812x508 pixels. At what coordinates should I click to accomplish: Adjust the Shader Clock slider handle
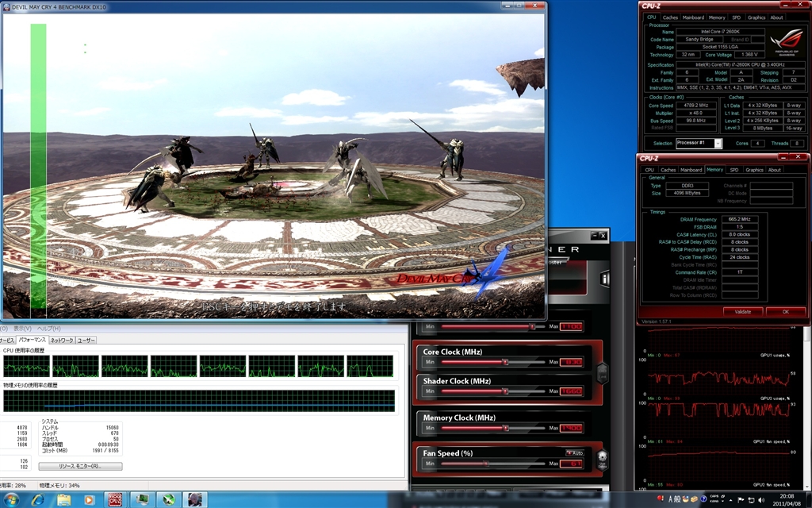tap(505, 391)
